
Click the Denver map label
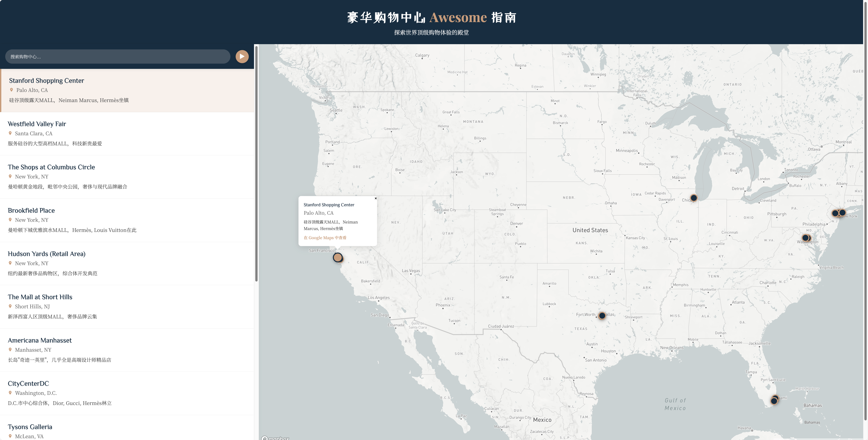point(516,223)
